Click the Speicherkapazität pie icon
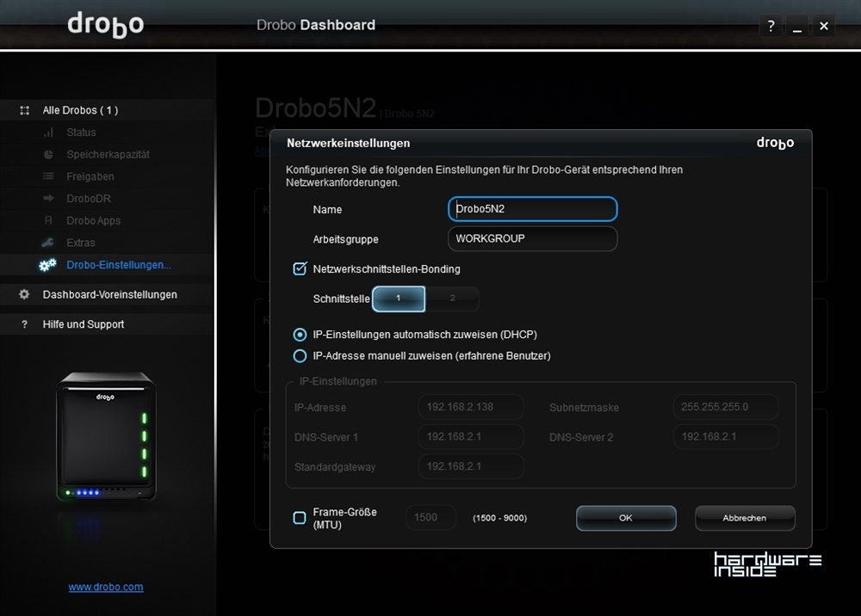The image size is (861, 616). point(49,155)
